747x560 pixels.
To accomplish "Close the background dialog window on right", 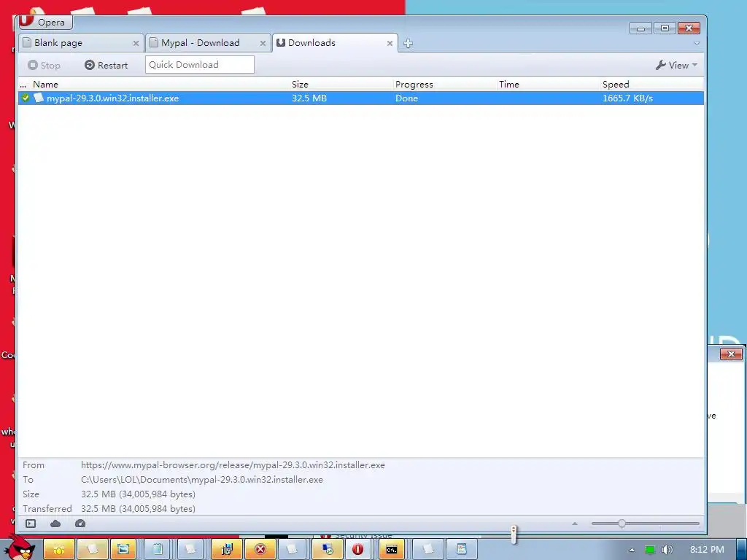I will tap(731, 354).
